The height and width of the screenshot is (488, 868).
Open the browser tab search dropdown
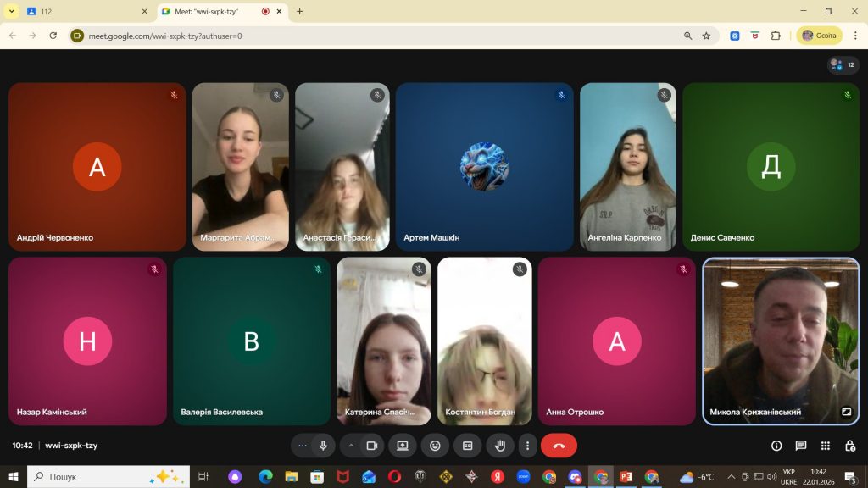click(12, 12)
